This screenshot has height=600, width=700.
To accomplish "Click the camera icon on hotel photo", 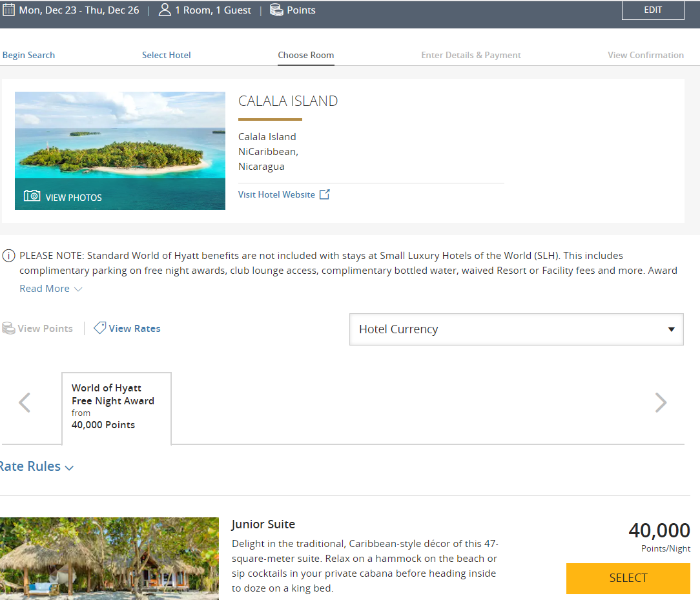I will tap(32, 196).
